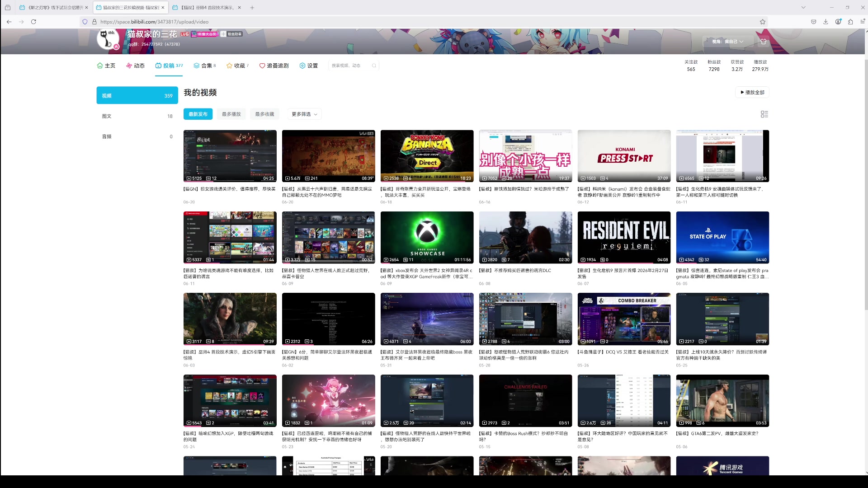
Task: Click the tracking protection shield icon
Action: [85, 22]
